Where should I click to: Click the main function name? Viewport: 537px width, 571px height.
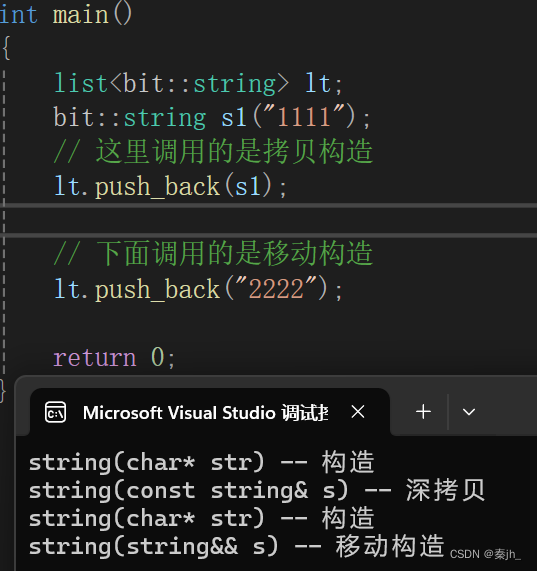(x=80, y=15)
